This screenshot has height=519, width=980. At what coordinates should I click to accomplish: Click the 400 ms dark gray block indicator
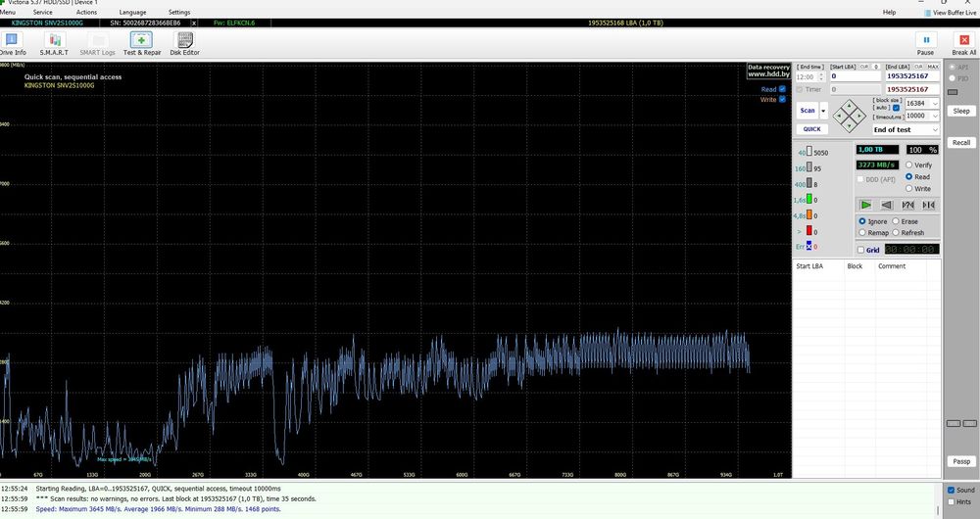tap(809, 183)
